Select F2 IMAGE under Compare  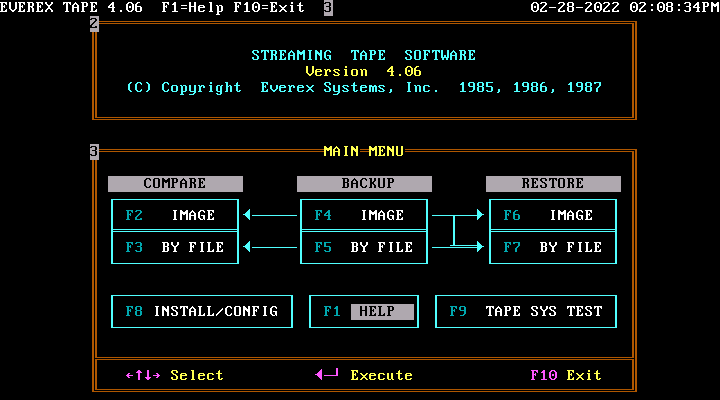[x=174, y=215]
